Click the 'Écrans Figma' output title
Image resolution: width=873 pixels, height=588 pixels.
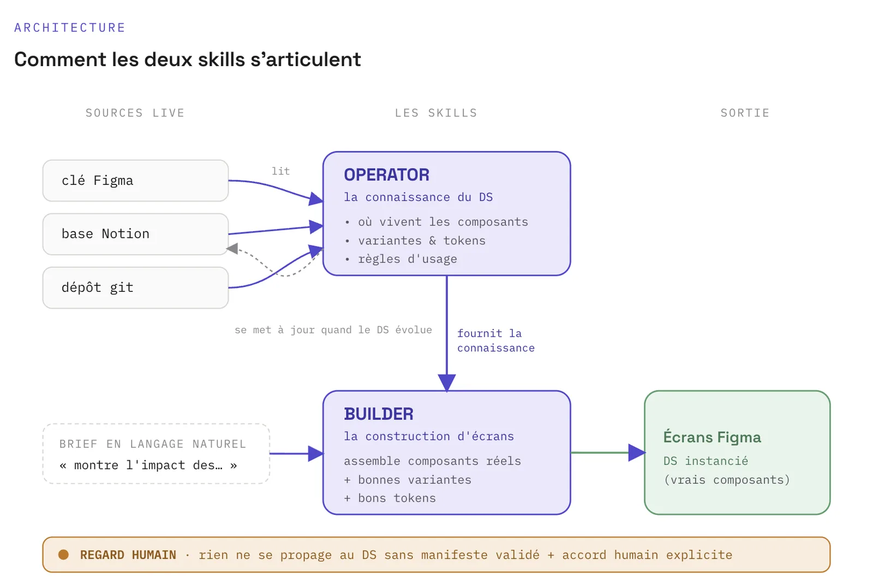712,437
